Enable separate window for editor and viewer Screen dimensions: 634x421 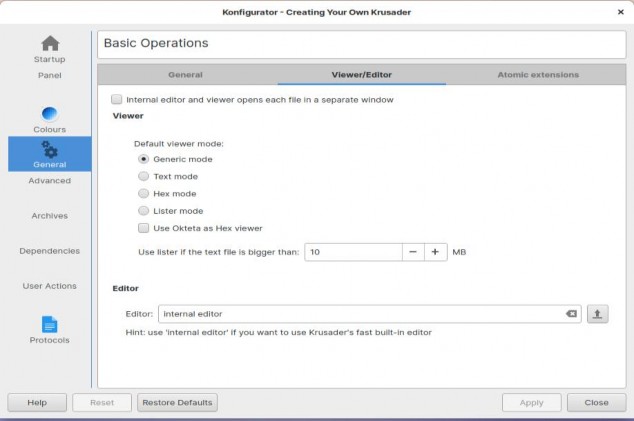point(116,99)
